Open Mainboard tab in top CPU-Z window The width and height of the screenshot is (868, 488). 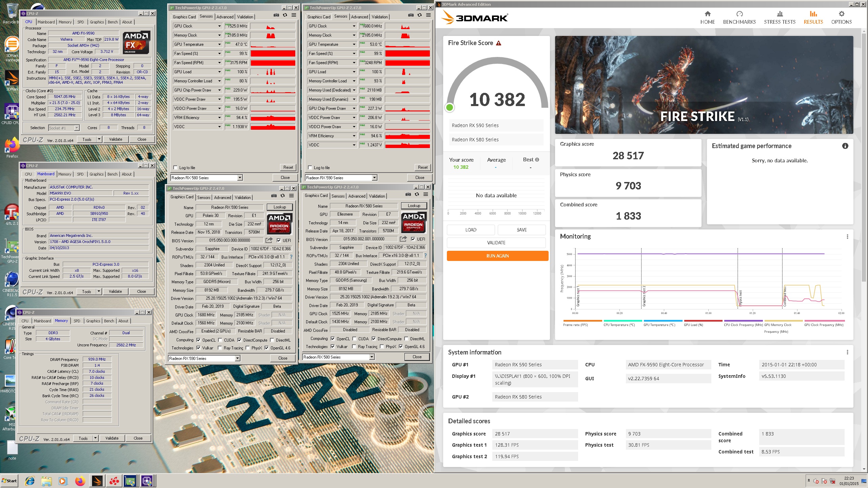click(46, 22)
